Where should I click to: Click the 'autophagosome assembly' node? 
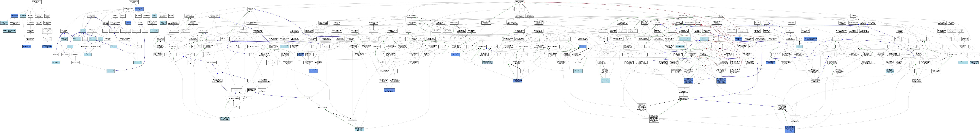pos(507,63)
